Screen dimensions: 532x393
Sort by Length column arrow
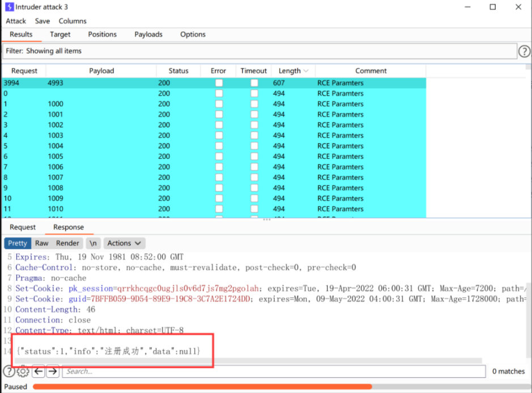[306, 71]
